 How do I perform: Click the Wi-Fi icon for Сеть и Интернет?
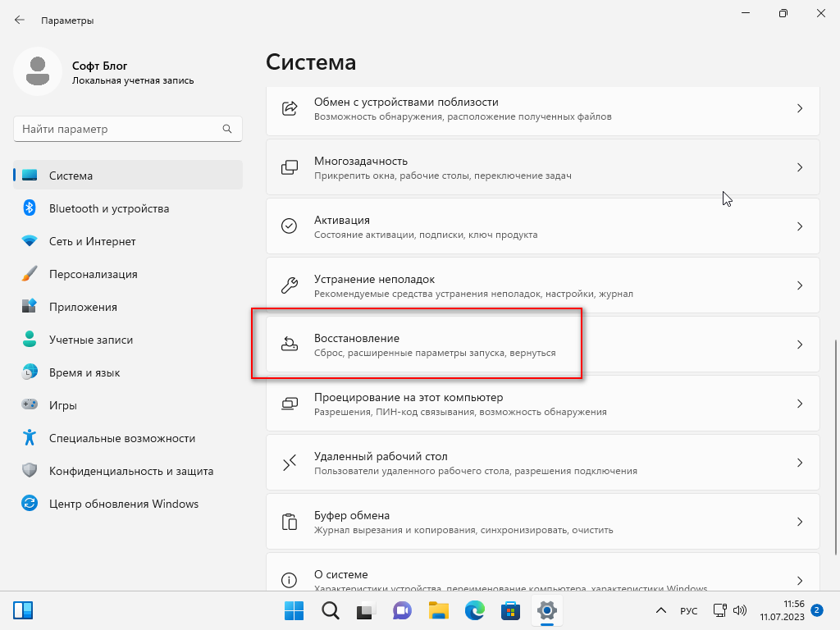pyautogui.click(x=30, y=240)
